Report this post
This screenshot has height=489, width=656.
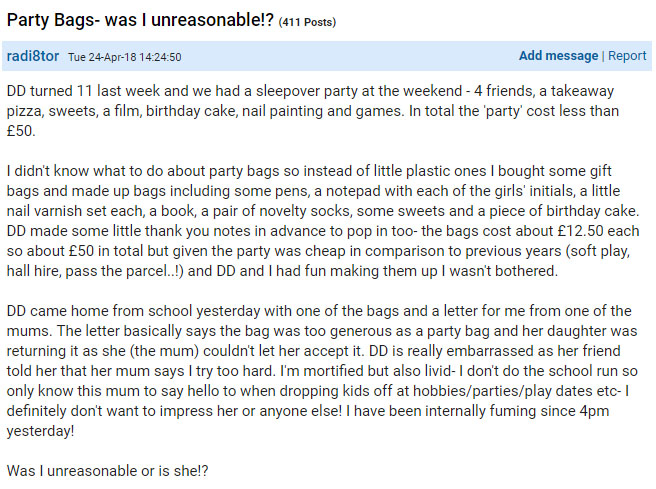click(627, 56)
